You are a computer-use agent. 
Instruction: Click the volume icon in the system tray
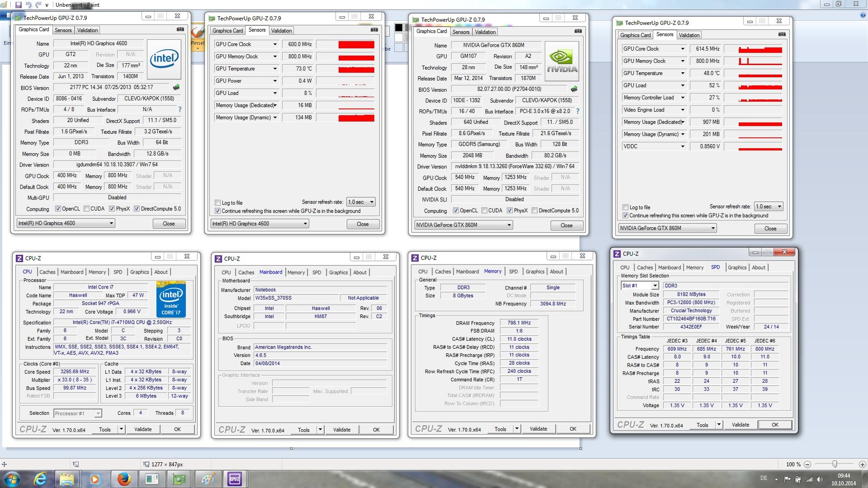820,479
